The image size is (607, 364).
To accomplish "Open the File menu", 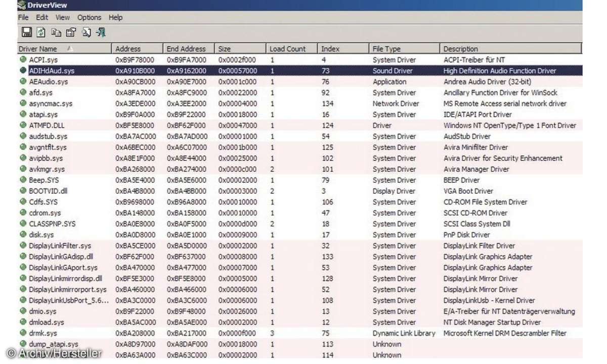I will click(x=23, y=17).
